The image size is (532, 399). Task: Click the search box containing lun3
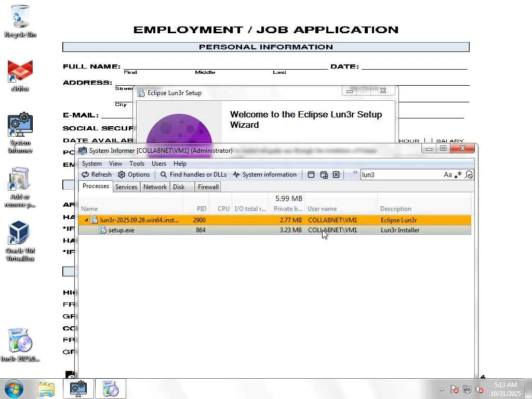tap(402, 175)
